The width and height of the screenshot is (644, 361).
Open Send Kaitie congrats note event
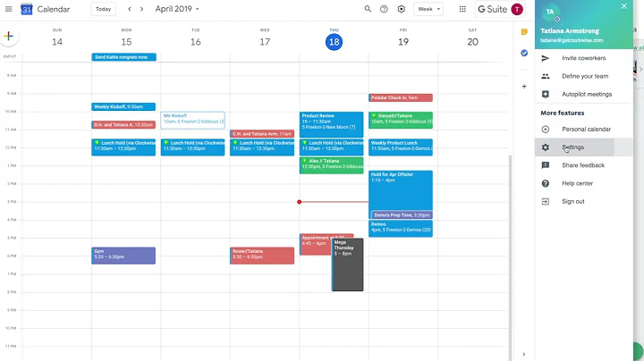(x=123, y=57)
